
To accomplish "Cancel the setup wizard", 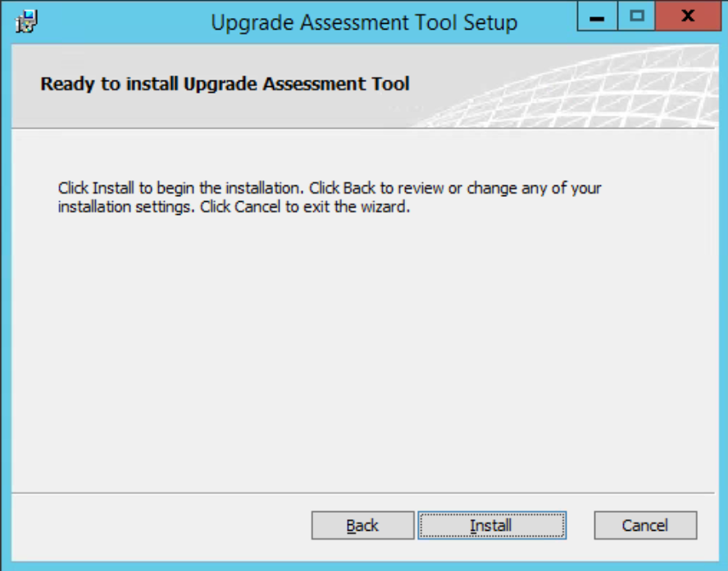I will (645, 526).
